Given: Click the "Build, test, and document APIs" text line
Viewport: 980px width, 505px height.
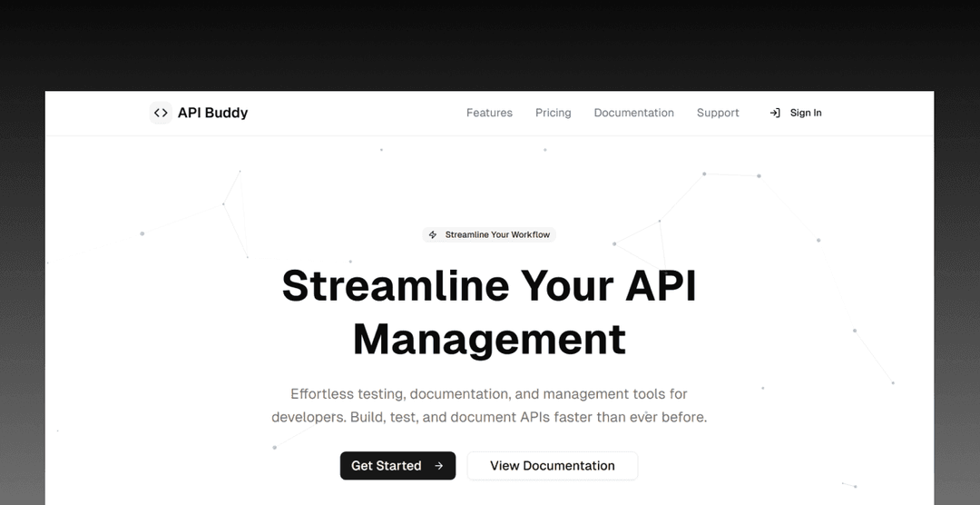Looking at the screenshot, I should click(x=489, y=418).
